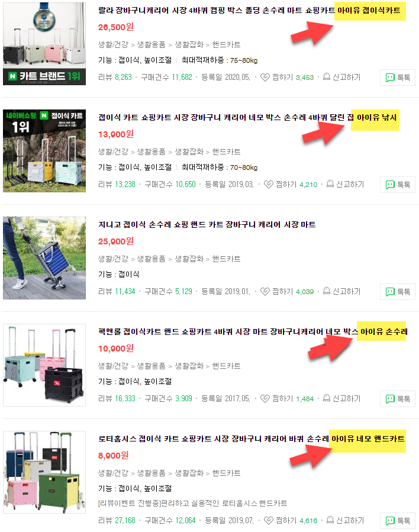This screenshot has width=419, height=532.
Task: Click report bell icon on 10,900원 item
Action: [326, 398]
